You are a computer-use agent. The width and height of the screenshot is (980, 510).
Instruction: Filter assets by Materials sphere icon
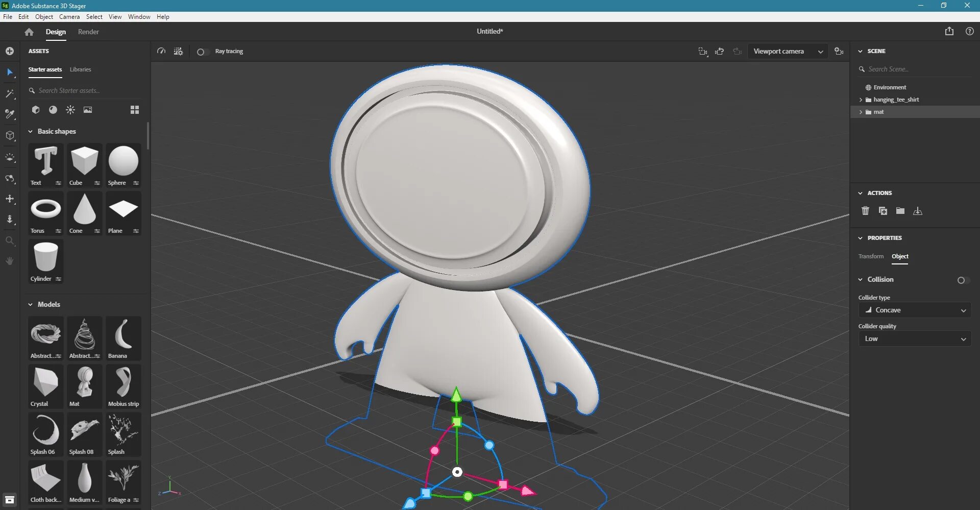point(53,110)
